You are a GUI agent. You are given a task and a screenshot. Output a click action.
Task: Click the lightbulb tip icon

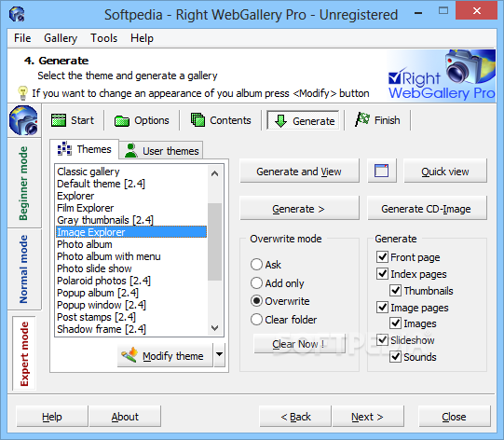click(22, 93)
